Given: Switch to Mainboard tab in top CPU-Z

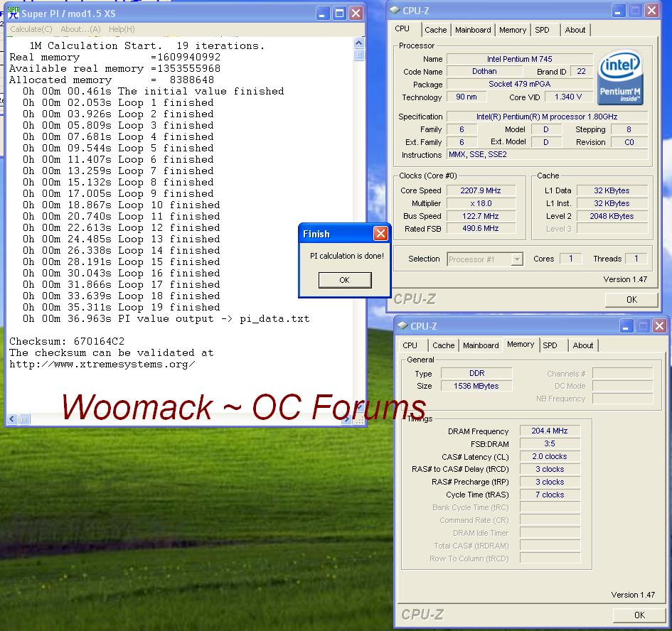Looking at the screenshot, I should (x=473, y=30).
